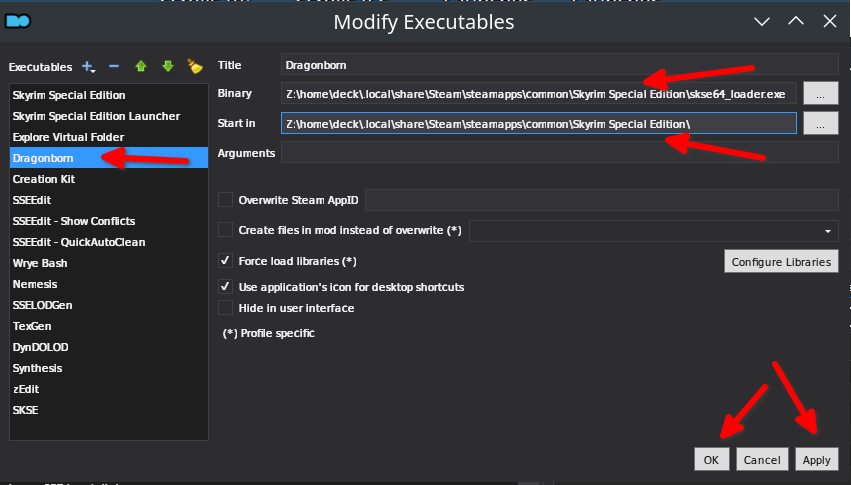Viewport: 851px width, 485px height.
Task: Click into the Arguments input field
Action: (x=559, y=153)
